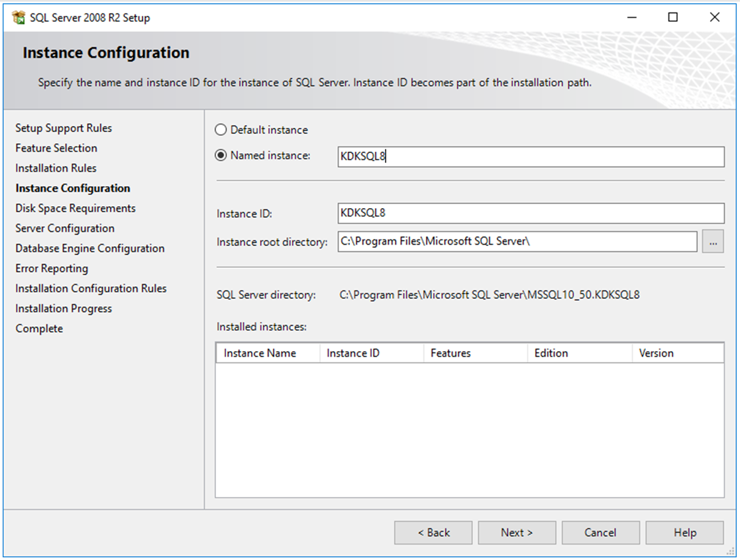Maximize the Setup window
Image resolution: width=740 pixels, height=560 pixels.
(673, 17)
